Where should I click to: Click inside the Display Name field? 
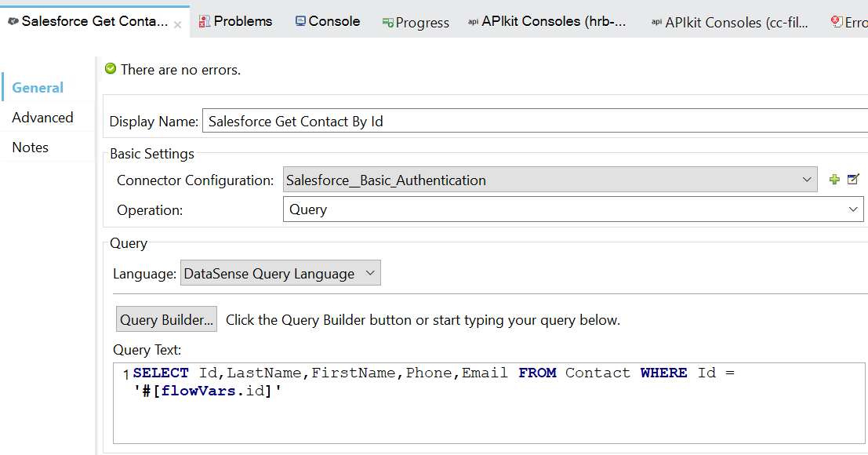(533, 122)
